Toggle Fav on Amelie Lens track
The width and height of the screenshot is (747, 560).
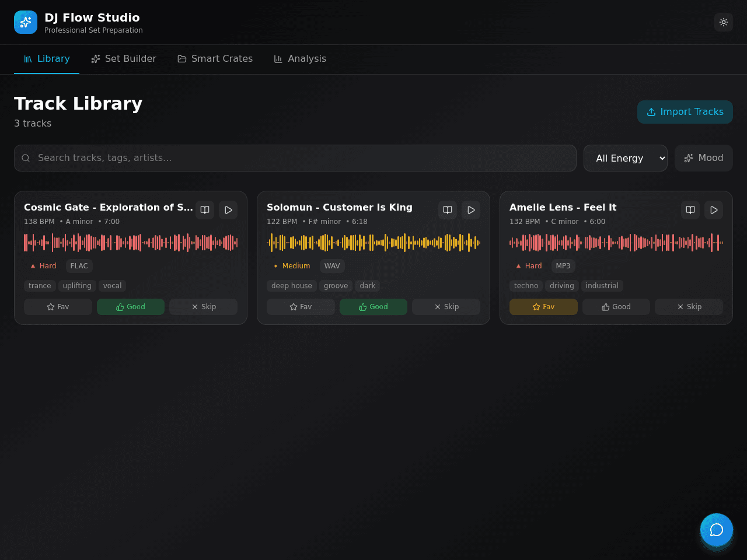[x=543, y=307]
